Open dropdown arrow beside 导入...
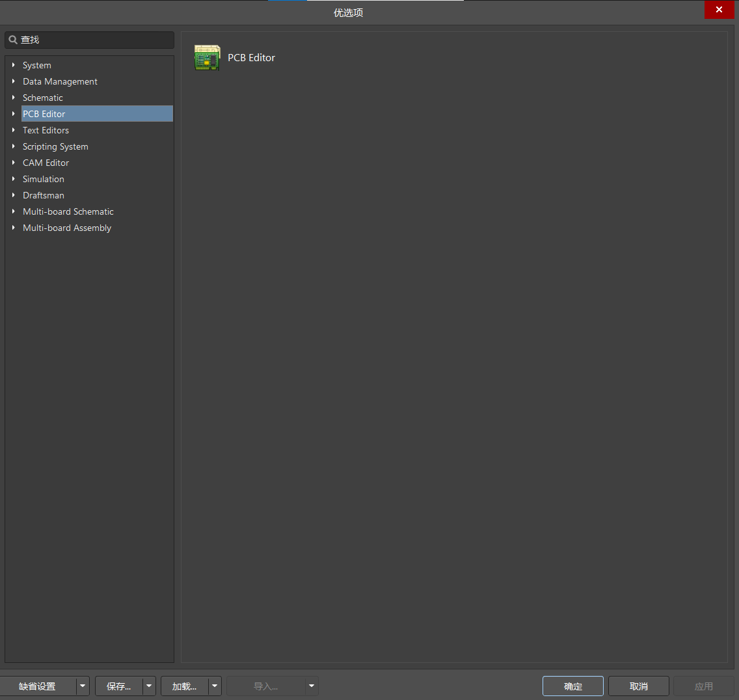The width and height of the screenshot is (739, 700). click(x=312, y=686)
